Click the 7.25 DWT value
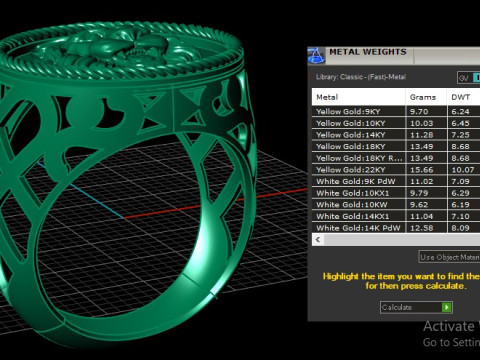Image resolution: width=480 pixels, height=360 pixels. tap(460, 135)
